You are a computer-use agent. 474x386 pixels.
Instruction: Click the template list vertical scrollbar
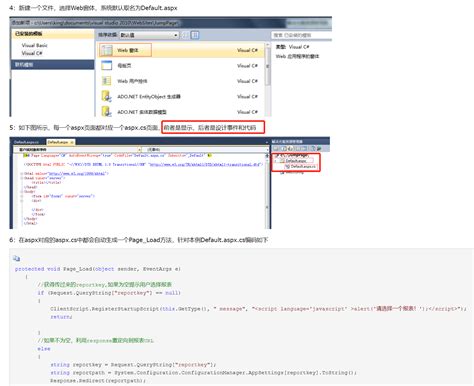[x=267, y=79]
